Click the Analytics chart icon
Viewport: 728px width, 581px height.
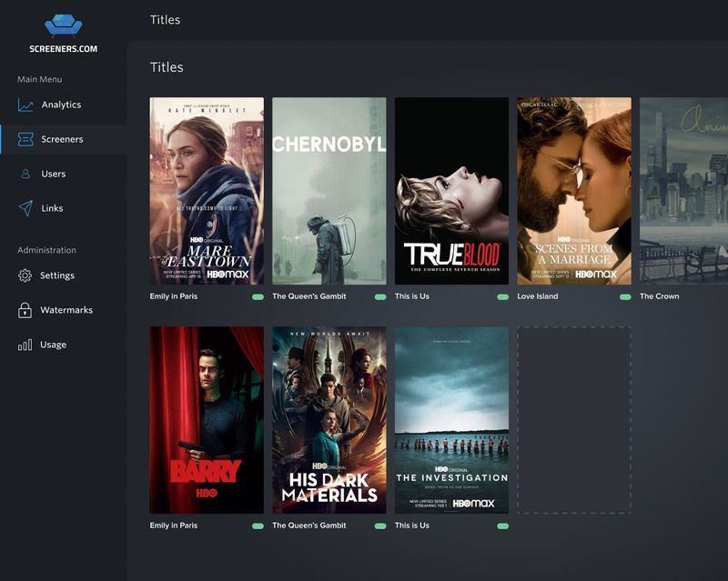coord(25,105)
